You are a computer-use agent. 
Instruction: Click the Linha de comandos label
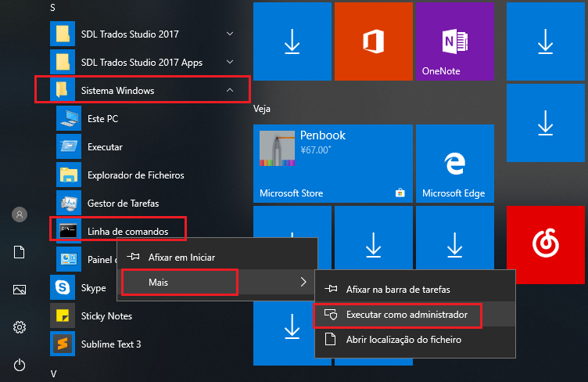128,232
